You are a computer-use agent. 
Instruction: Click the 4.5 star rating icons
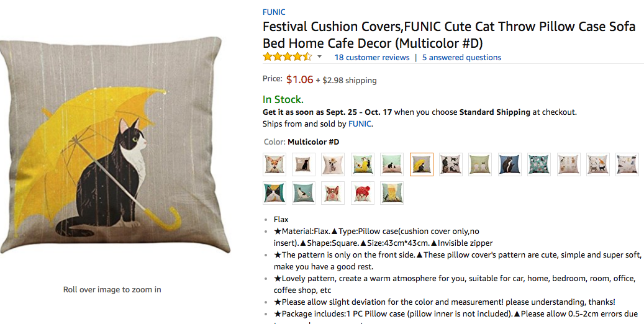[287, 57]
